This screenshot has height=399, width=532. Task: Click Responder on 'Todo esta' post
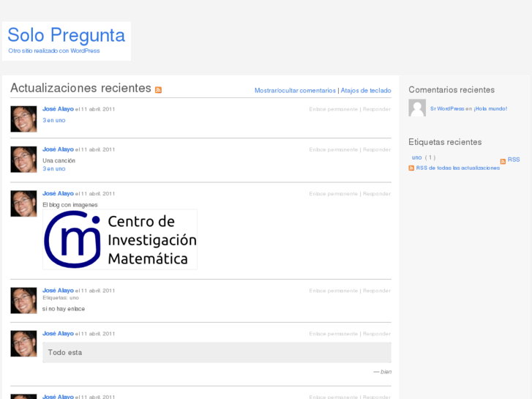377,334
